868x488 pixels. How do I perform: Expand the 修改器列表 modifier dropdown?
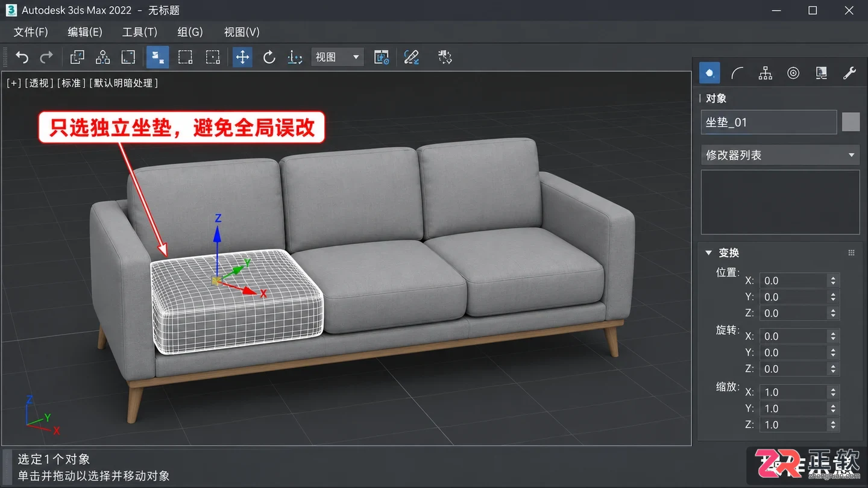780,155
